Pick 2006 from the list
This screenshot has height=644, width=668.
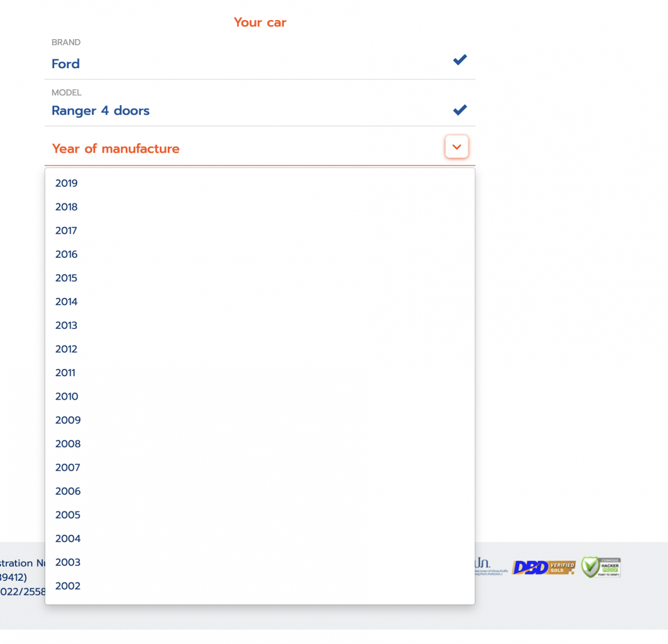(x=260, y=491)
